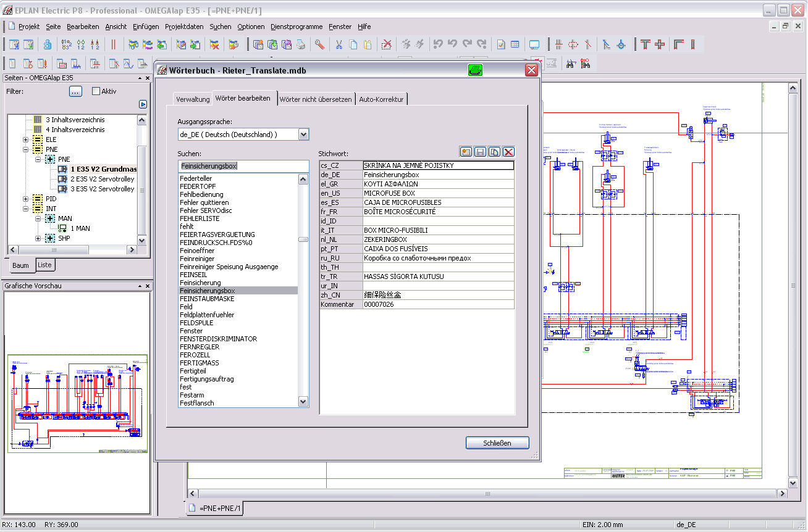The width and height of the screenshot is (808, 532).
Task: Click green printer icon in Wörterbuch title bar
Action: tap(475, 70)
